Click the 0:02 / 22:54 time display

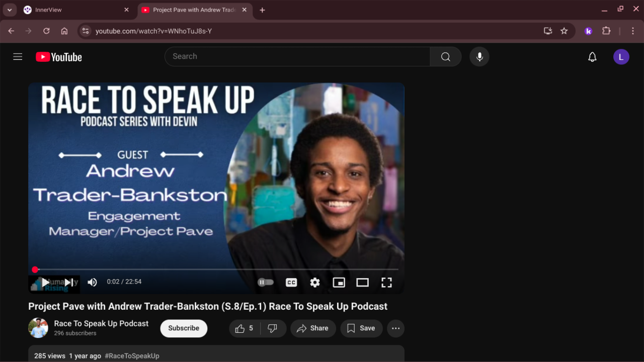(124, 282)
